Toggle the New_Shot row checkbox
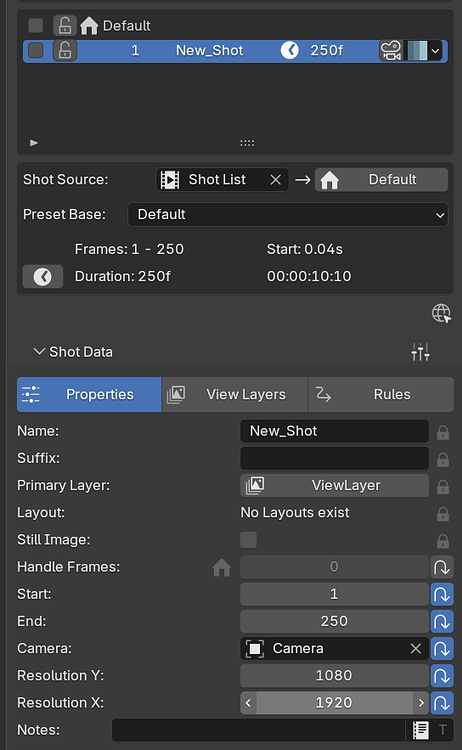Viewport: 462px width, 750px height. tap(36, 50)
